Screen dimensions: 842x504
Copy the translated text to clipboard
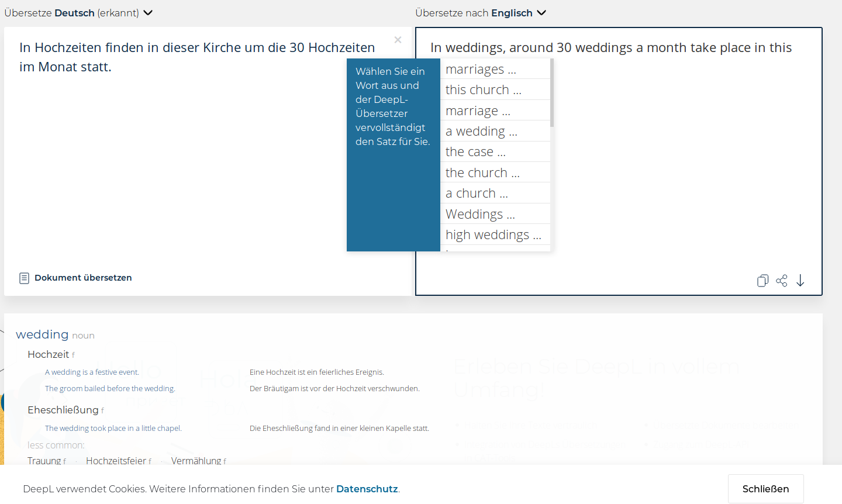click(762, 281)
